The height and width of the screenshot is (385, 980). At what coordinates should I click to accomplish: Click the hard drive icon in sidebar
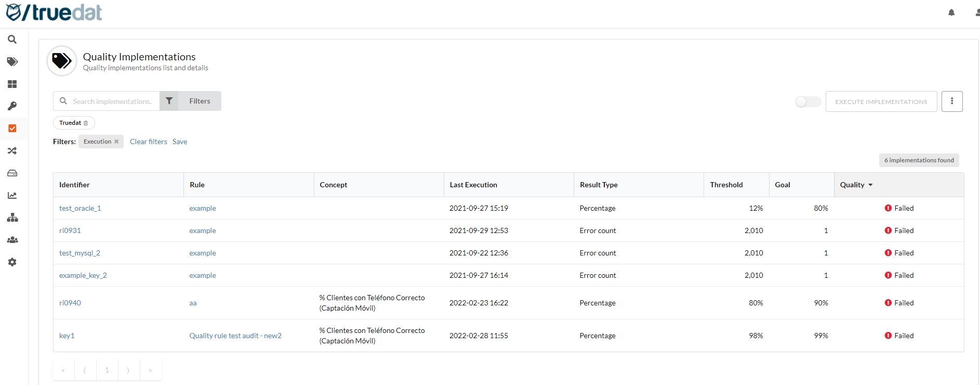pos(12,173)
